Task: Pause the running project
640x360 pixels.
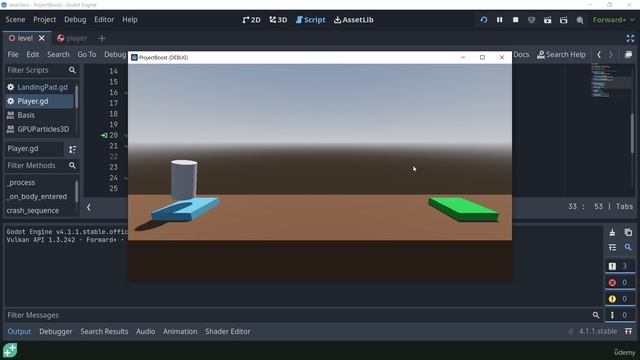Action: point(500,20)
